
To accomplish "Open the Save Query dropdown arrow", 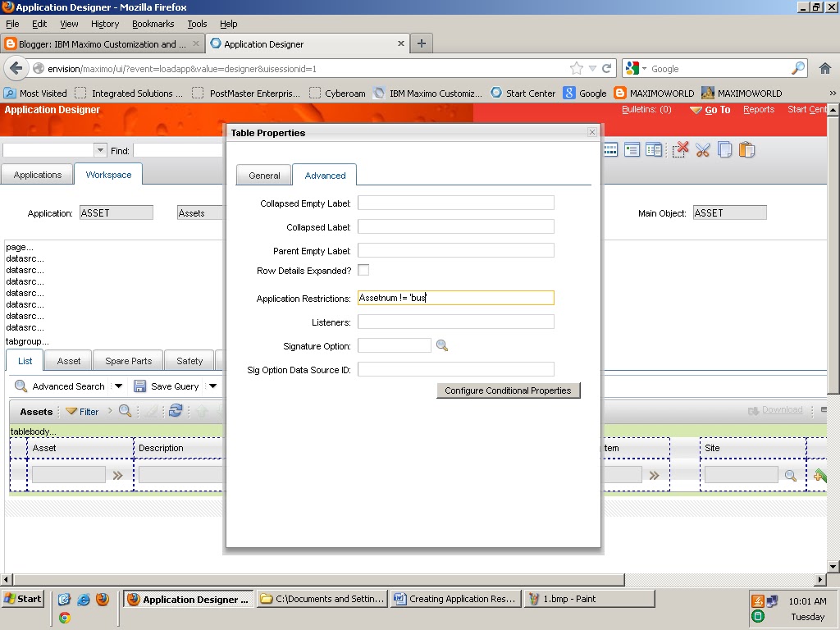I will click(212, 386).
